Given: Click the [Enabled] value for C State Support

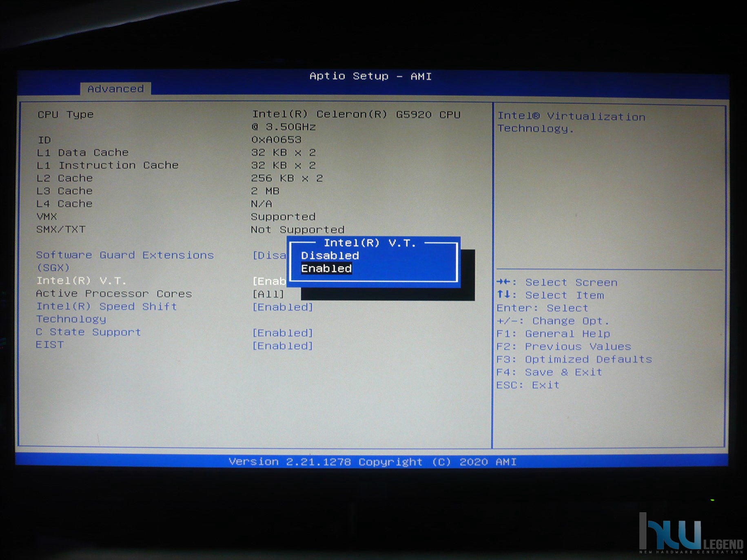Looking at the screenshot, I should [283, 333].
